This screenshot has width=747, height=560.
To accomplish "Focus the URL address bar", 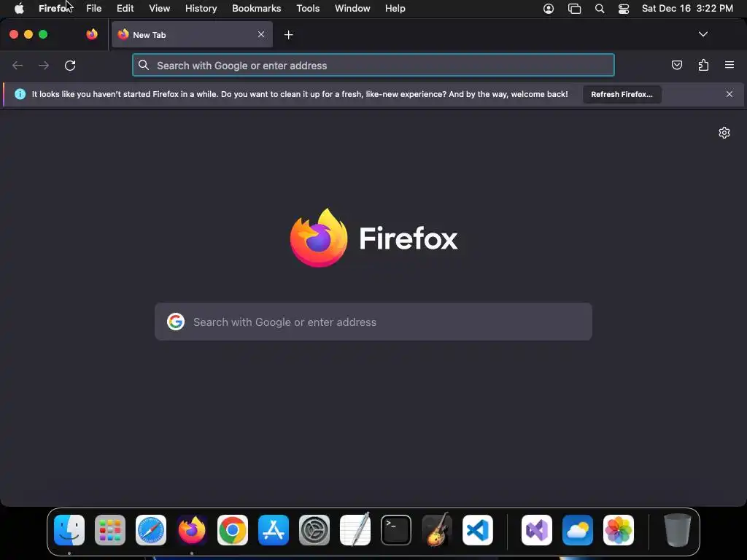I will click(373, 65).
